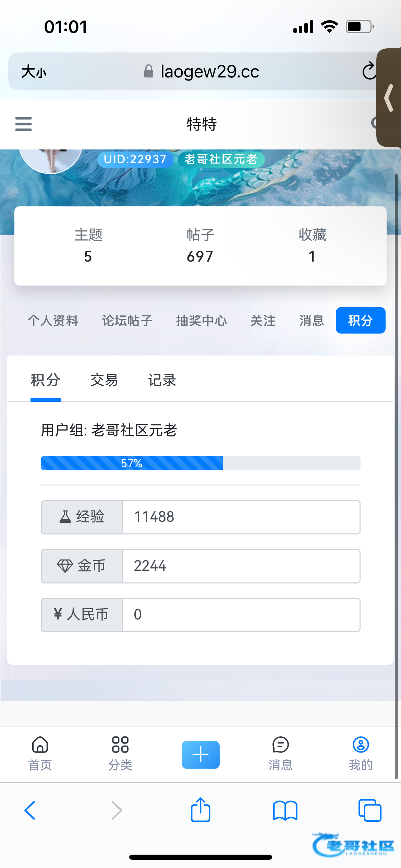Reload the page in Safari
Image resolution: width=401 pixels, height=868 pixels.
tap(369, 71)
